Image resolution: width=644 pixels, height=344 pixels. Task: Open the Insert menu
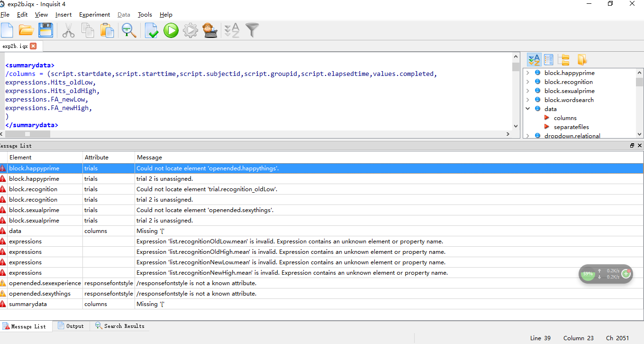tap(63, 15)
